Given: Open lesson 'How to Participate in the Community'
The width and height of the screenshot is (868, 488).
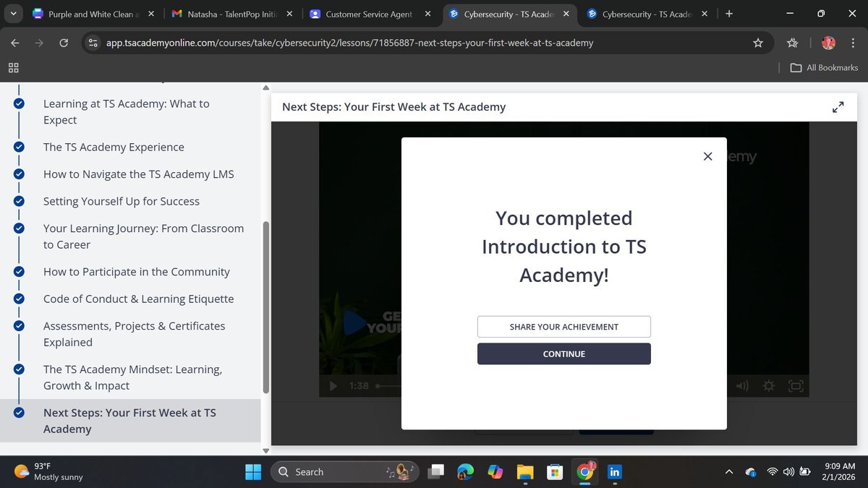Looking at the screenshot, I should (137, 272).
